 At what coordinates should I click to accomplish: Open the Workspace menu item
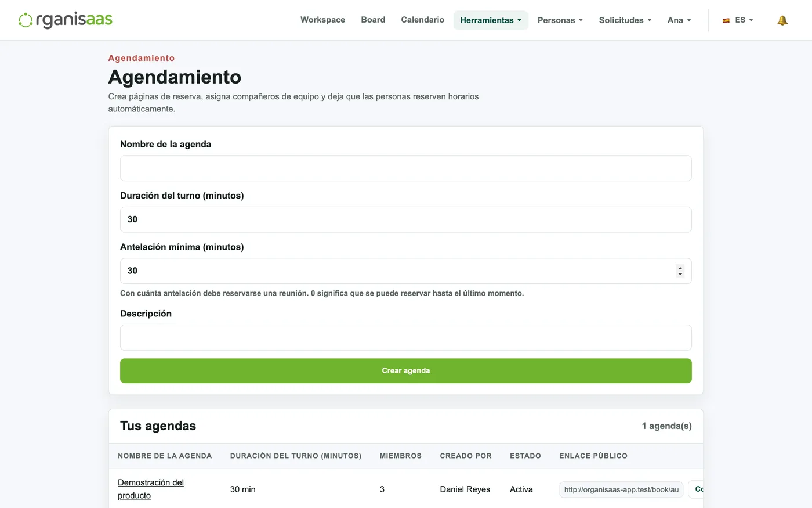[x=322, y=20]
